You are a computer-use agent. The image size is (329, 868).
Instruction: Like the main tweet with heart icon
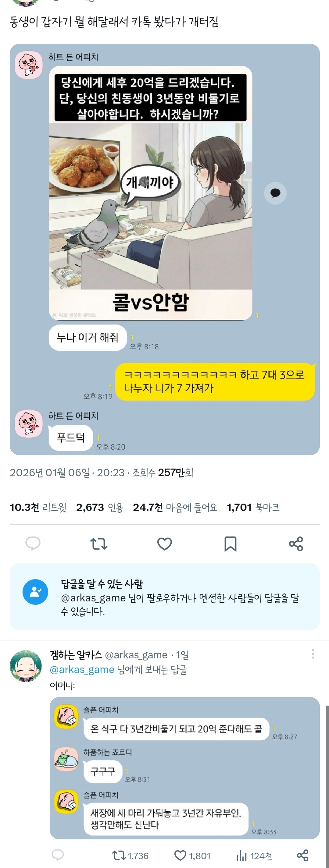[x=165, y=544]
